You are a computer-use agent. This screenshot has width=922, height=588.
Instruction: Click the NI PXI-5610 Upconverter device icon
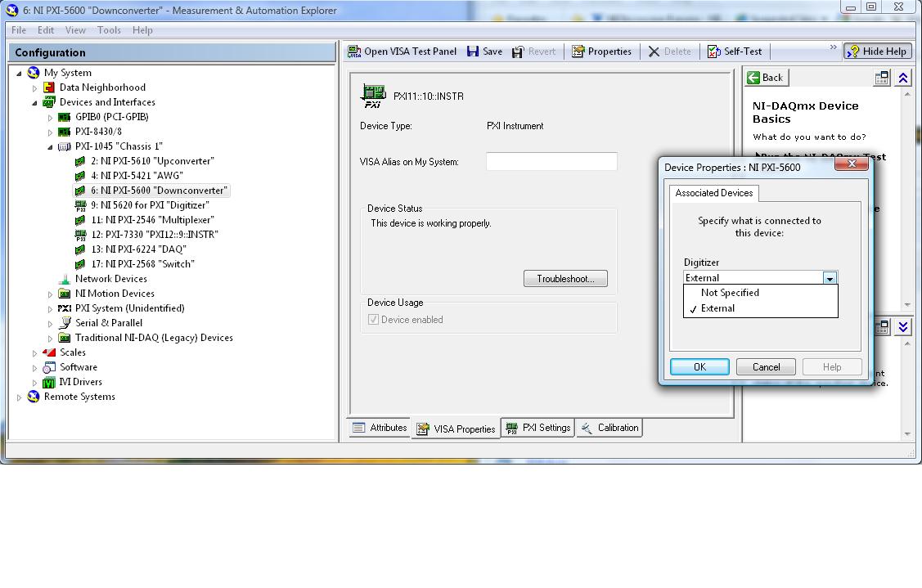[80, 161]
